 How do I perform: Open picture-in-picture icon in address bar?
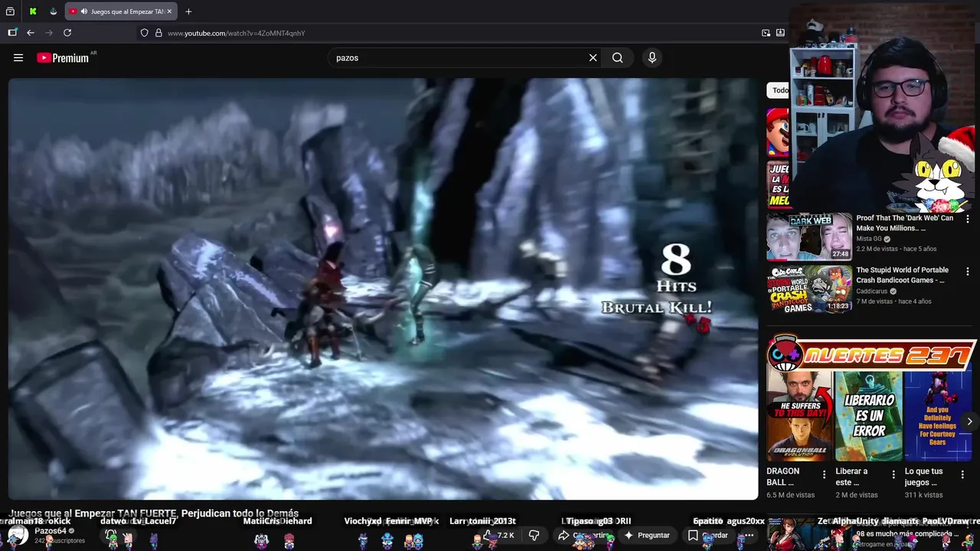(766, 33)
